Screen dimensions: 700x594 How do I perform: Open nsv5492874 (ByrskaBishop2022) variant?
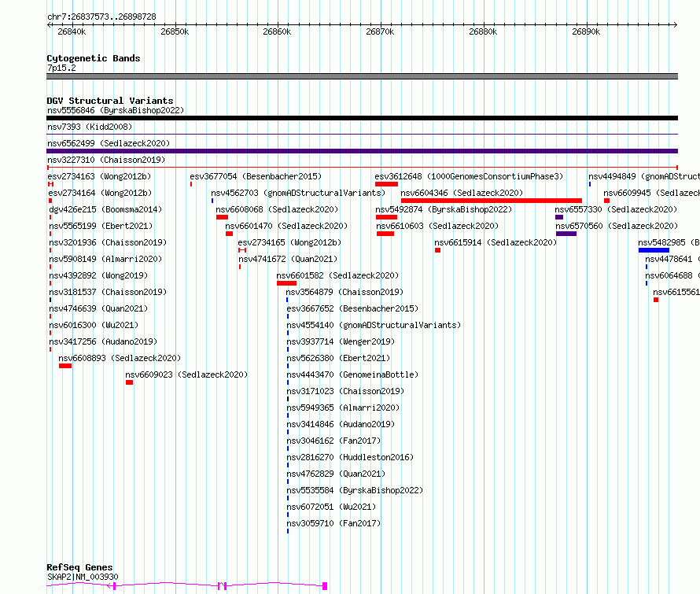(x=444, y=209)
